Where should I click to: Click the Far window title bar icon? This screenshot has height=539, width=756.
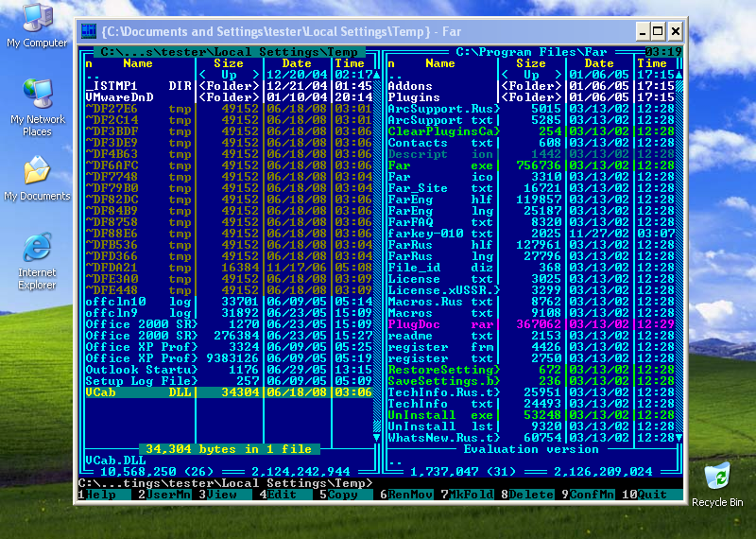pos(89,31)
